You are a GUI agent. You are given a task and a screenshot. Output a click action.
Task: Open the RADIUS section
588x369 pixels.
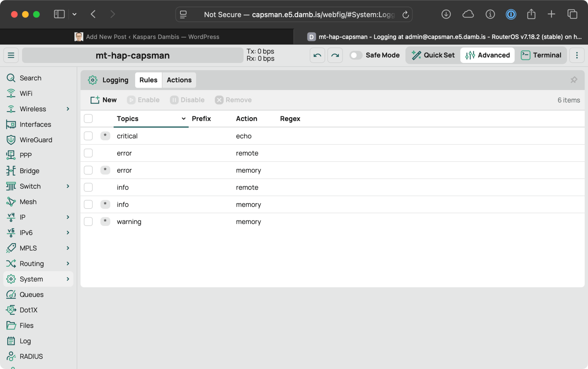31,356
